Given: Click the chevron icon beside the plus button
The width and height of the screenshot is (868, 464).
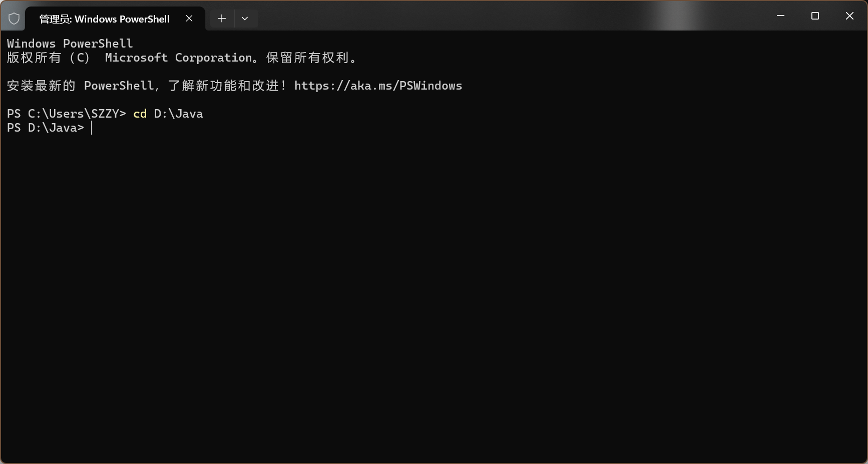Looking at the screenshot, I should [245, 18].
